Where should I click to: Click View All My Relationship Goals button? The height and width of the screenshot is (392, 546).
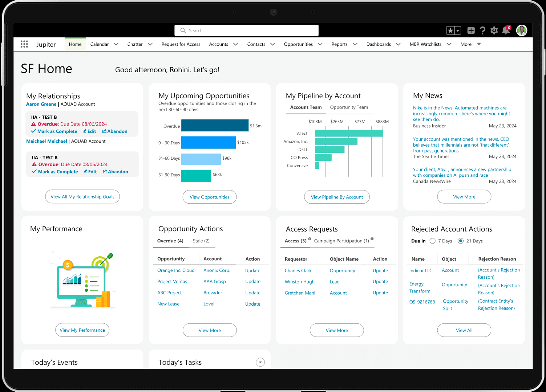tap(82, 197)
